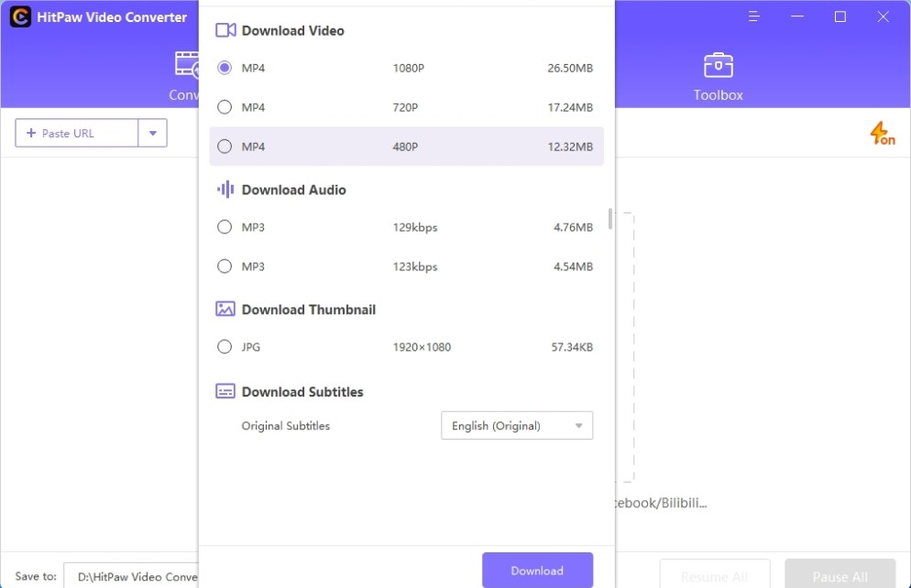Click the Paste URL button
911x588 pixels.
pos(77,133)
